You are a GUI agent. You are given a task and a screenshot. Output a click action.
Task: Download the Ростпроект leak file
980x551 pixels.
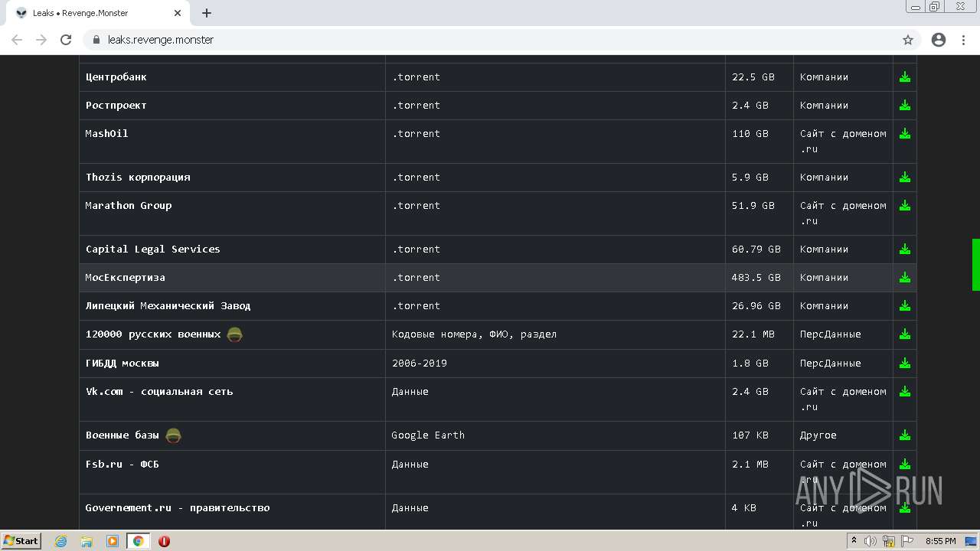pyautogui.click(x=905, y=106)
